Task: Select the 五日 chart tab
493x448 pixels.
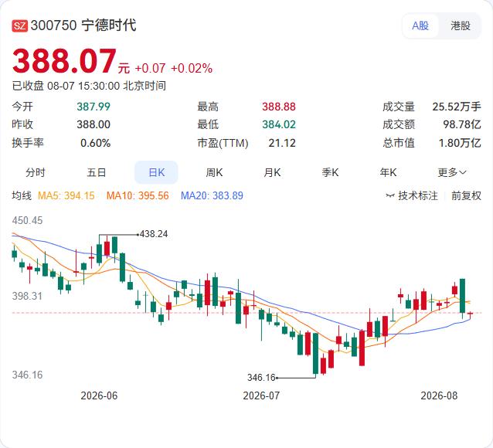Action: [97, 172]
